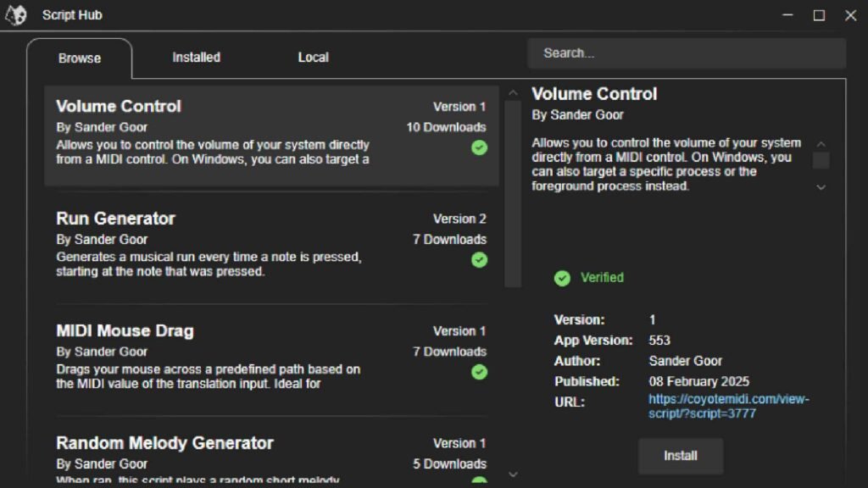
Task: Click the description scrollbar thumb
Action: (821, 160)
